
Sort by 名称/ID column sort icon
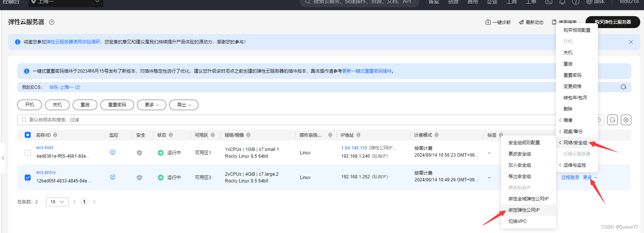tap(55, 135)
